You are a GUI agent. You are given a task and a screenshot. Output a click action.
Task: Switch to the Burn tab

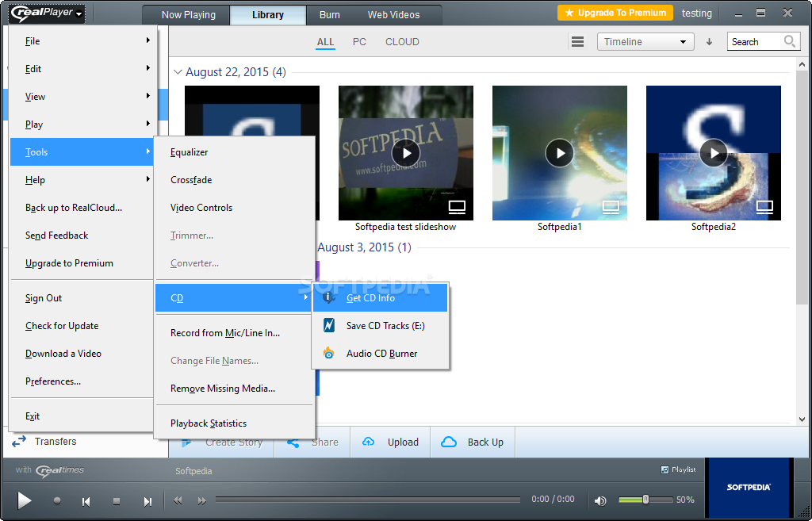coord(329,15)
